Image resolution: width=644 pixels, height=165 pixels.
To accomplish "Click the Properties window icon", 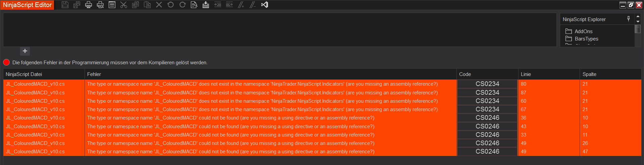I will [x=112, y=5].
